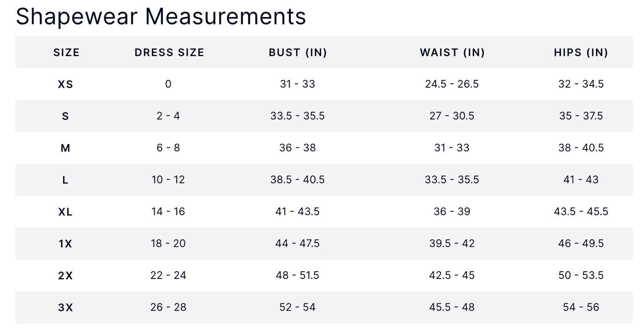Click the 3X size row label
Screen dimensions: 644x335
65,307
